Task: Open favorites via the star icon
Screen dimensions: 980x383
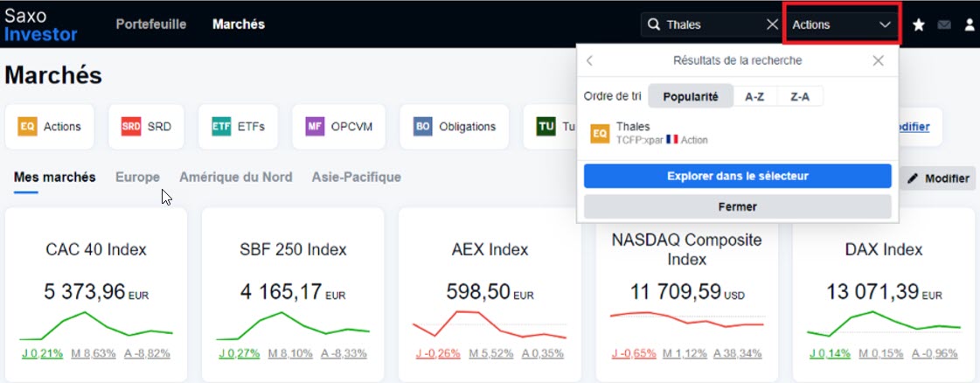Action: click(x=919, y=25)
